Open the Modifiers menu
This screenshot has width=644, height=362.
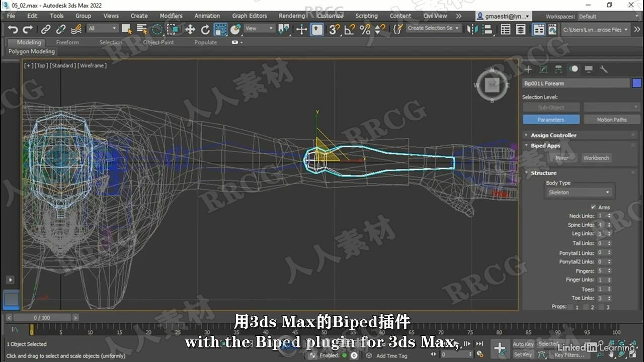pyautogui.click(x=171, y=16)
